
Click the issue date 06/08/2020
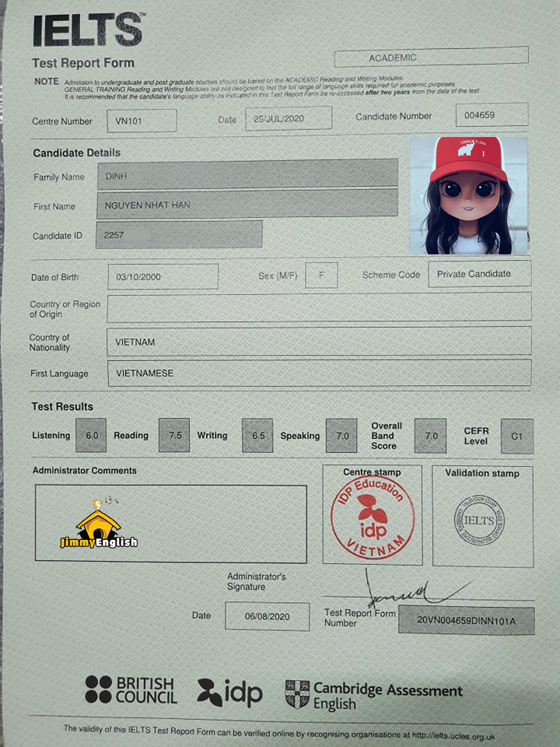click(x=267, y=616)
